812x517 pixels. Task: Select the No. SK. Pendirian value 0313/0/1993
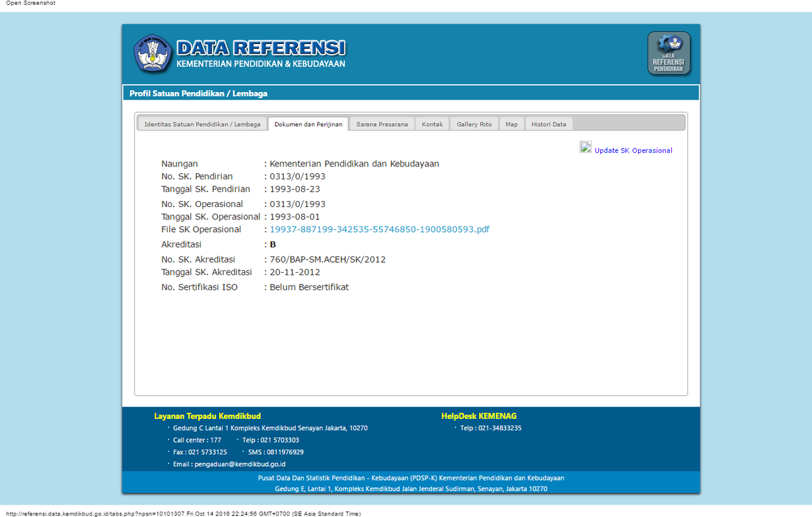pos(298,176)
